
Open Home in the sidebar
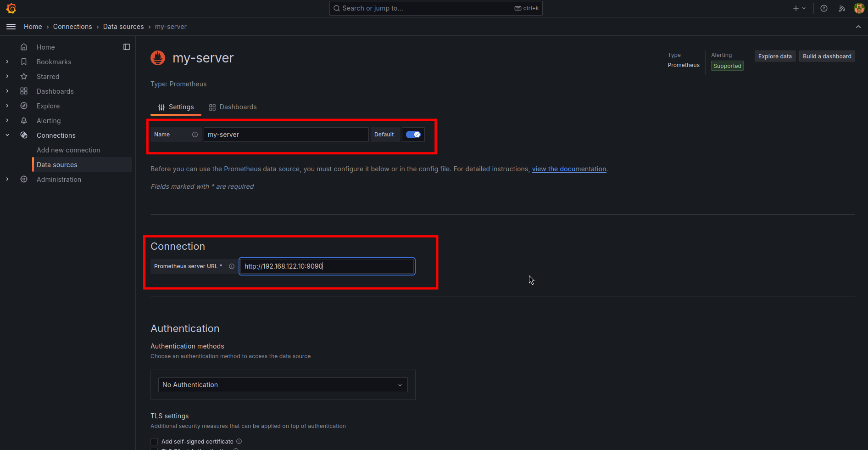click(x=46, y=47)
